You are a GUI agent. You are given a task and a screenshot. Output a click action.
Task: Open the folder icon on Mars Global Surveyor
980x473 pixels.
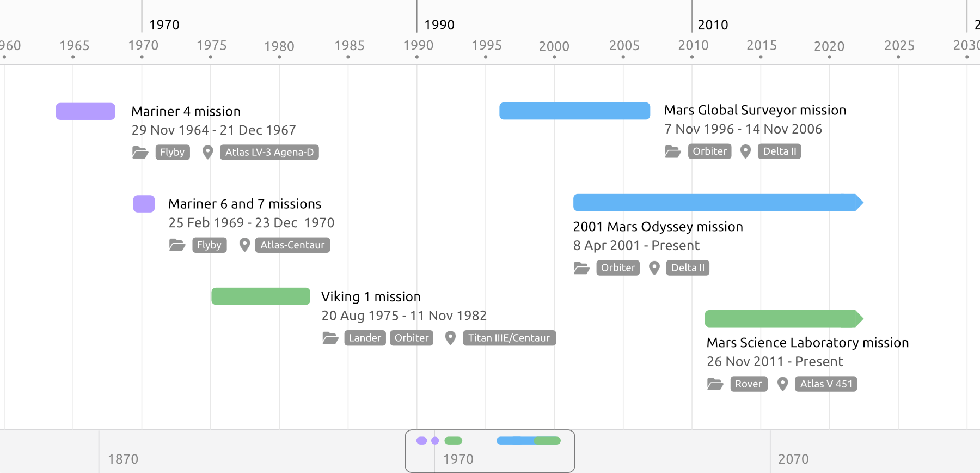click(673, 151)
